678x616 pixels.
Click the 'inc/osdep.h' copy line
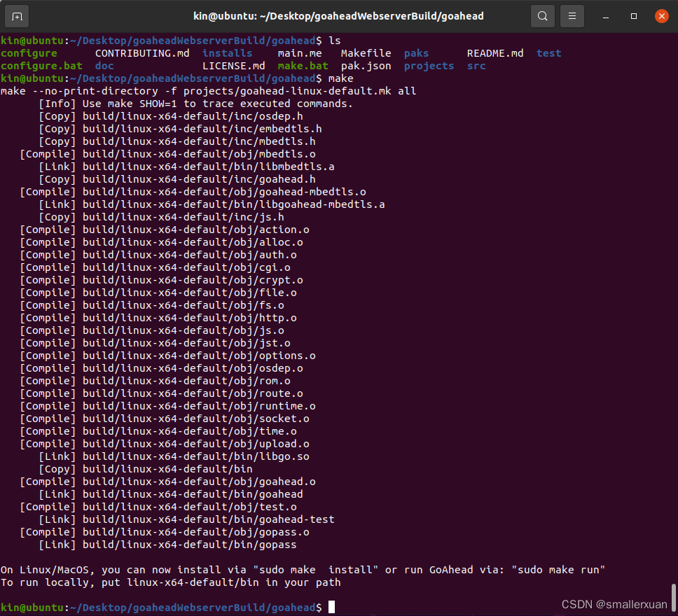click(171, 116)
